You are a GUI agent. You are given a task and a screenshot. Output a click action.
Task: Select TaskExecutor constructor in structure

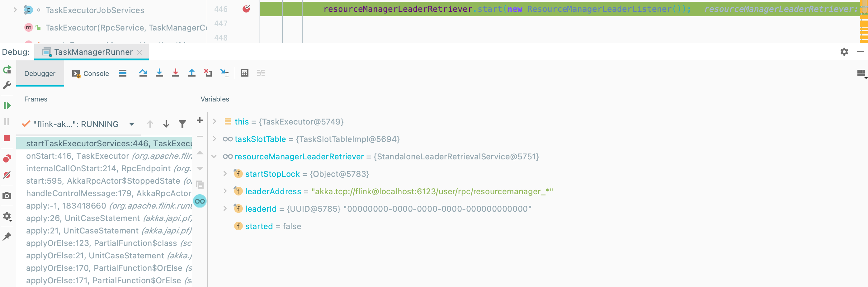tap(126, 28)
